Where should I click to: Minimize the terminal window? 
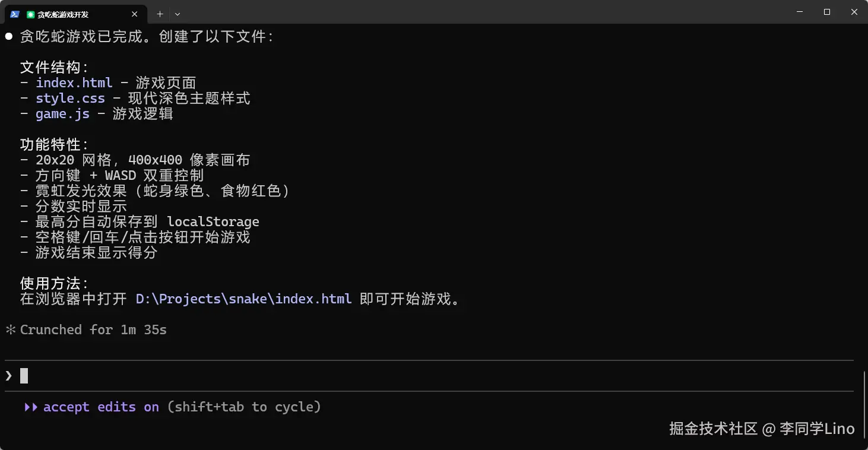click(x=800, y=12)
